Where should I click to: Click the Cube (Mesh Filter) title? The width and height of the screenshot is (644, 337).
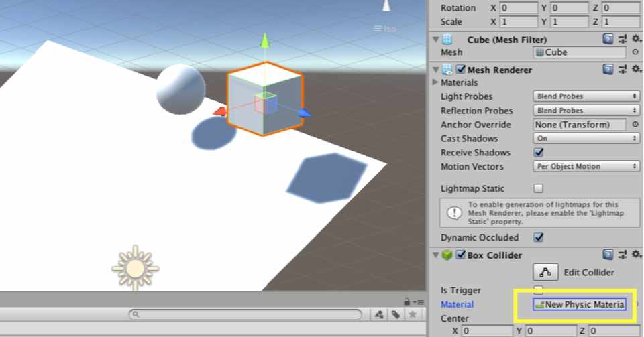(507, 40)
